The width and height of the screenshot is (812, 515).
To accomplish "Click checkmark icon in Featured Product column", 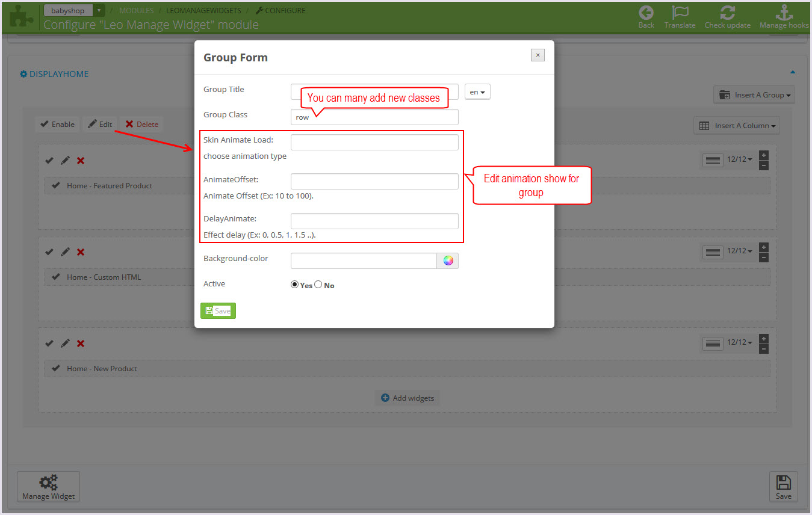I will point(49,161).
